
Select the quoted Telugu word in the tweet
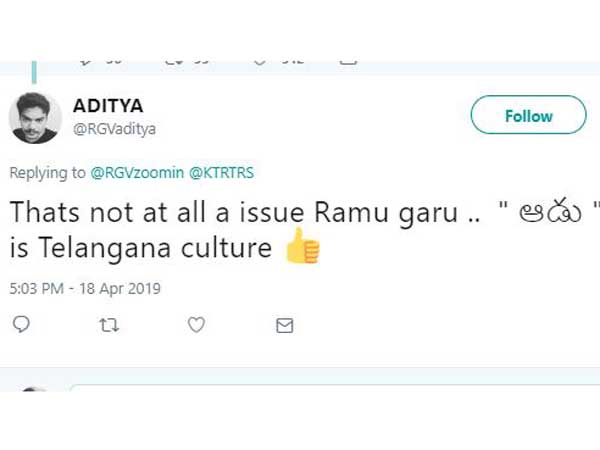pyautogui.click(x=550, y=213)
